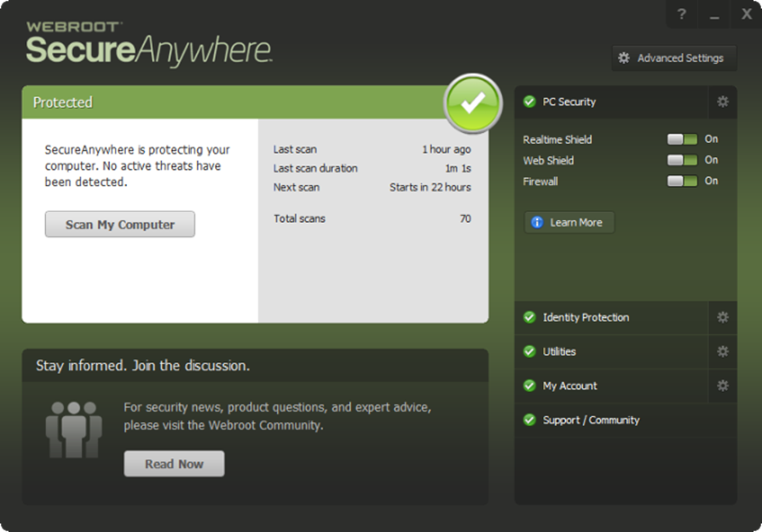The height and width of the screenshot is (532, 762).
Task: Click the Identity Protection settings gear
Action: pyautogui.click(x=722, y=317)
